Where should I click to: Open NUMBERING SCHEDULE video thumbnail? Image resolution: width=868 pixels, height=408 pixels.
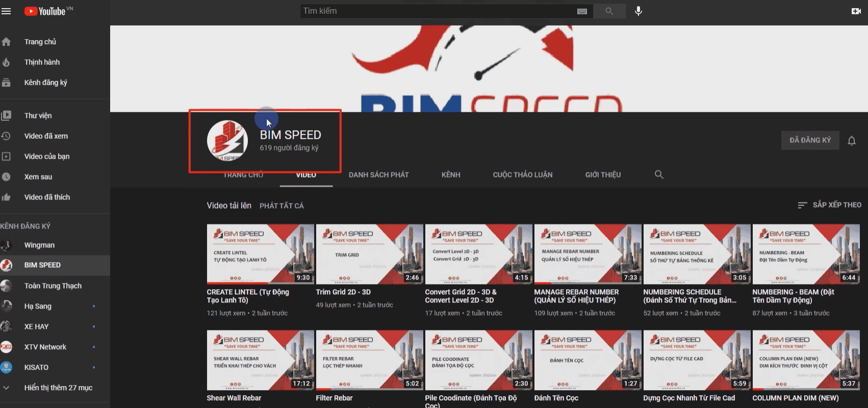[697, 254]
